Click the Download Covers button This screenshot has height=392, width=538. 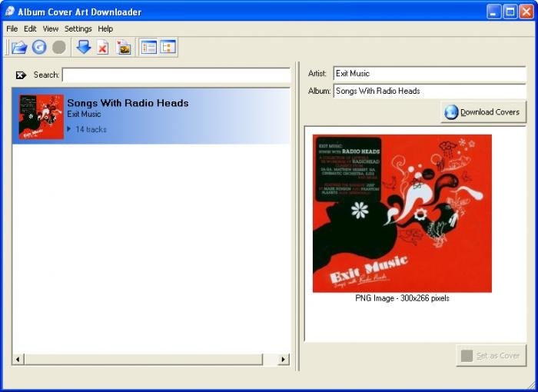tap(483, 112)
